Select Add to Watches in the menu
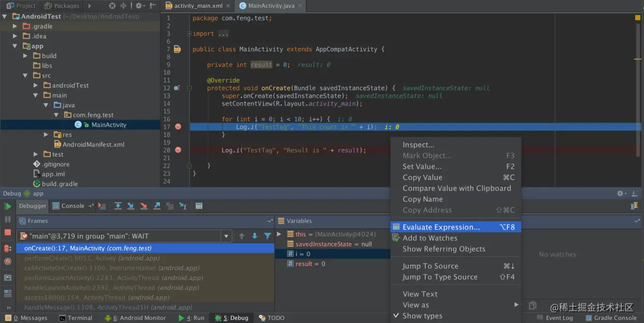This screenshot has width=644, height=323. point(455,238)
